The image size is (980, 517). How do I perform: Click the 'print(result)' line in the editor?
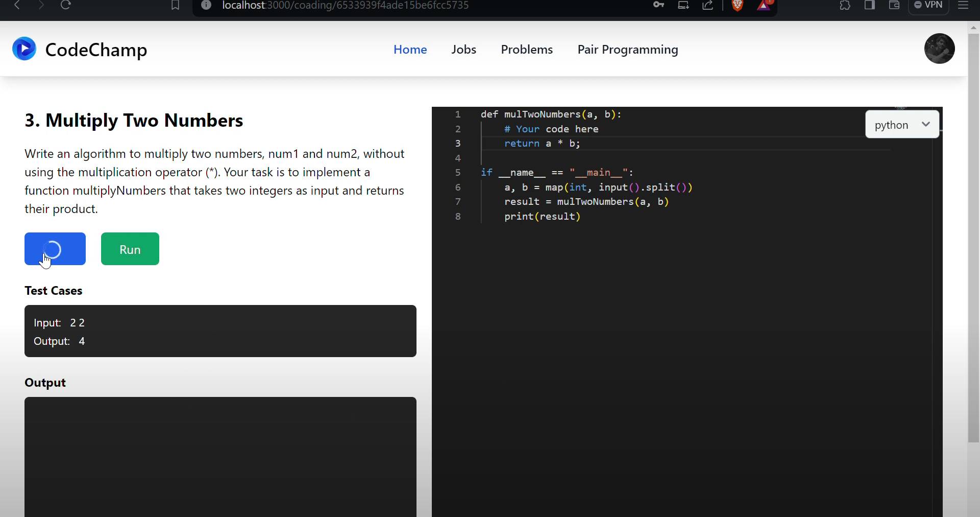(542, 217)
